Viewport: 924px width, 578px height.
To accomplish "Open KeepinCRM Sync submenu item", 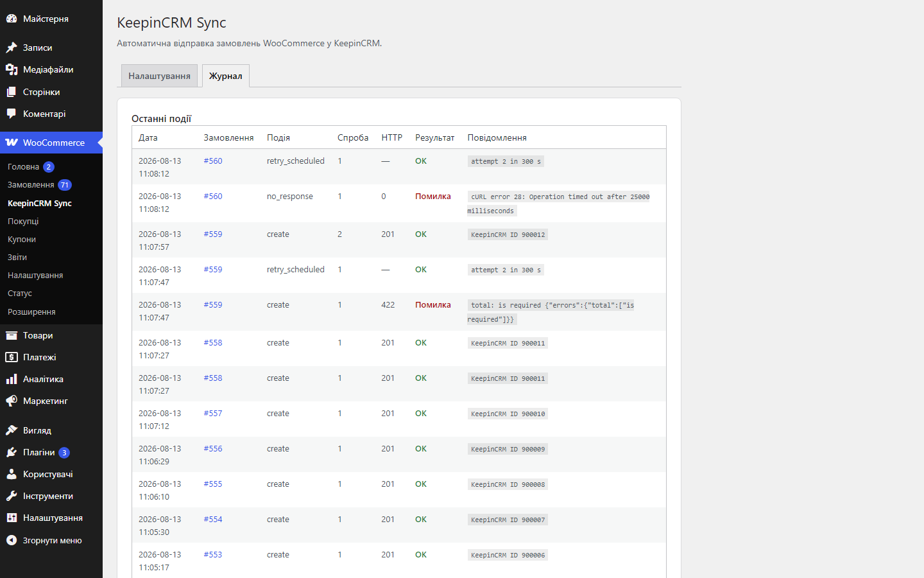I will click(x=40, y=203).
